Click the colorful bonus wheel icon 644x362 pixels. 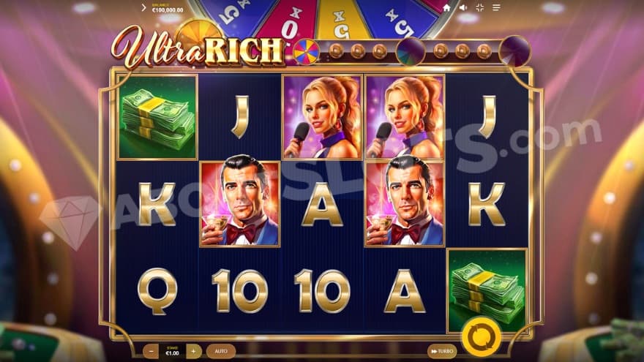[x=306, y=52]
